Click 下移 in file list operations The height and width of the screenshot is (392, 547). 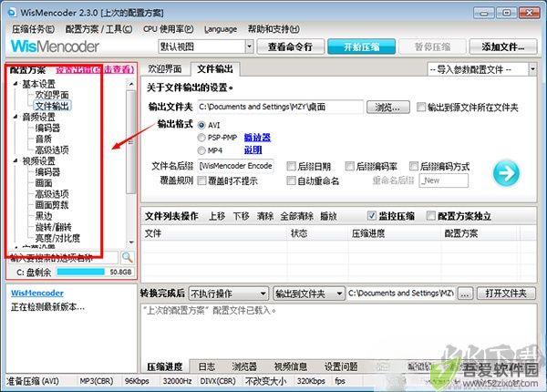(241, 216)
